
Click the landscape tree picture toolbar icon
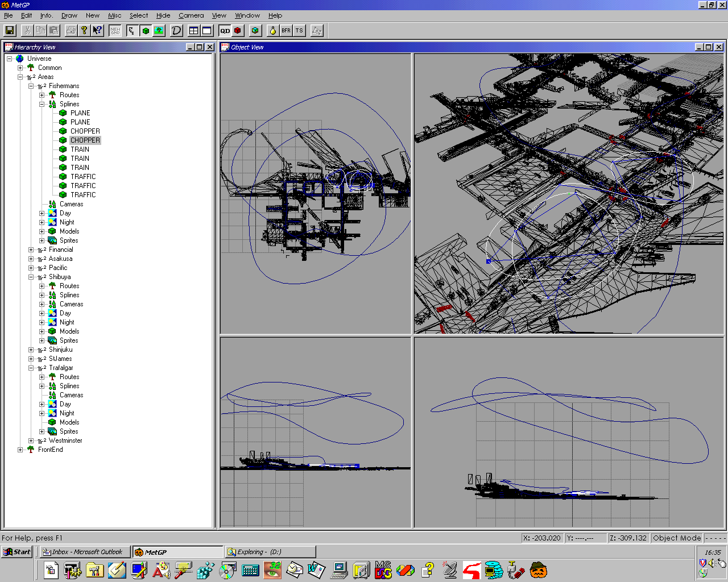pos(159,31)
